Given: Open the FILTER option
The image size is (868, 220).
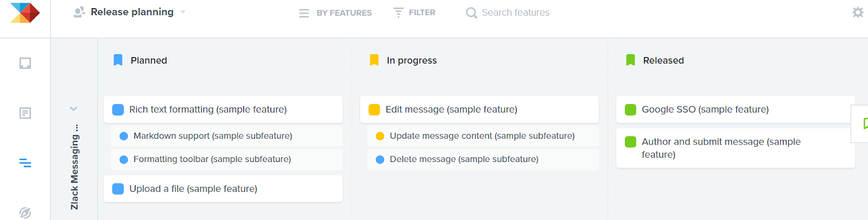Looking at the screenshot, I should [x=414, y=12].
